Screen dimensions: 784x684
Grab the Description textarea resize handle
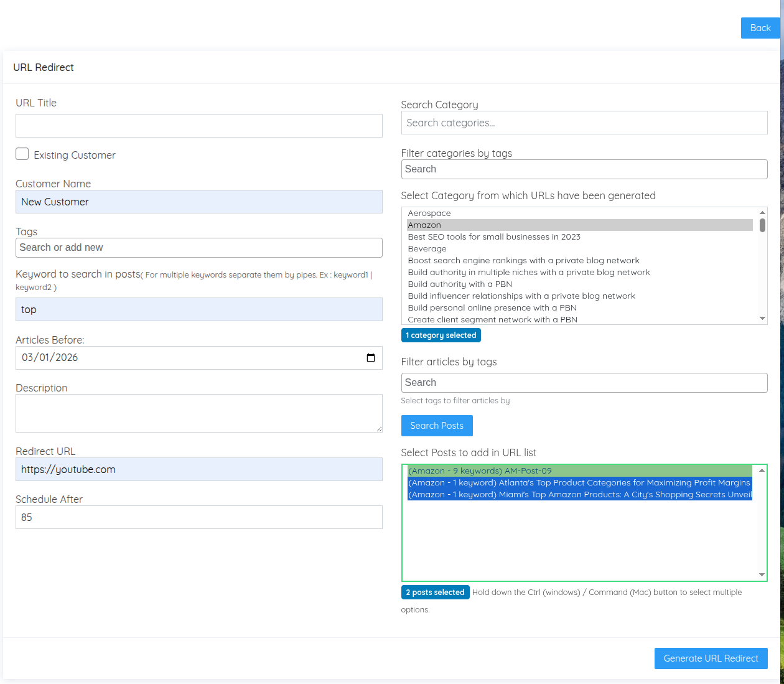[379, 429]
